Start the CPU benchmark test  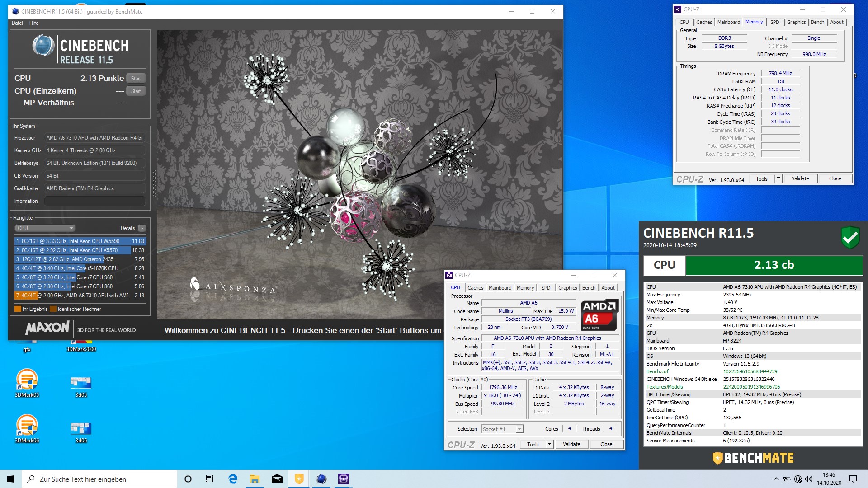coord(136,78)
